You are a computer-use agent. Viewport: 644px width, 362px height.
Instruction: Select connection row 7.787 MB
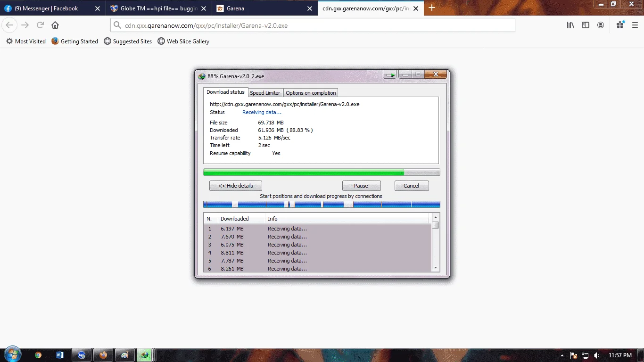318,261
